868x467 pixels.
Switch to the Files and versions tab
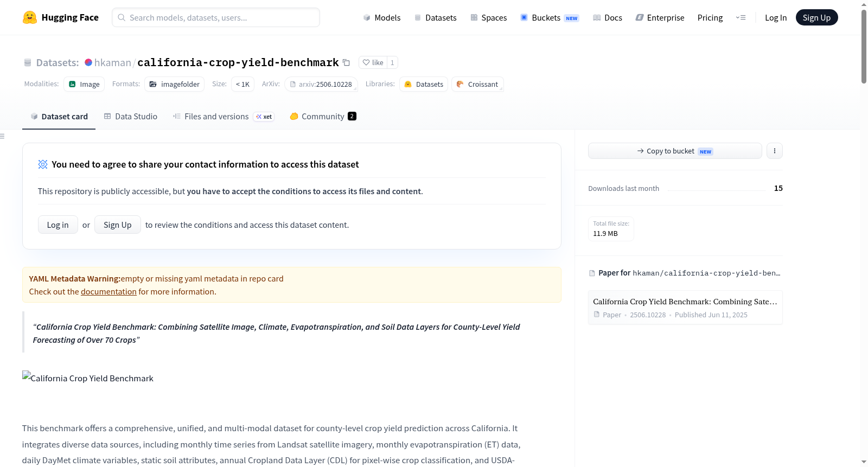pyautogui.click(x=224, y=116)
